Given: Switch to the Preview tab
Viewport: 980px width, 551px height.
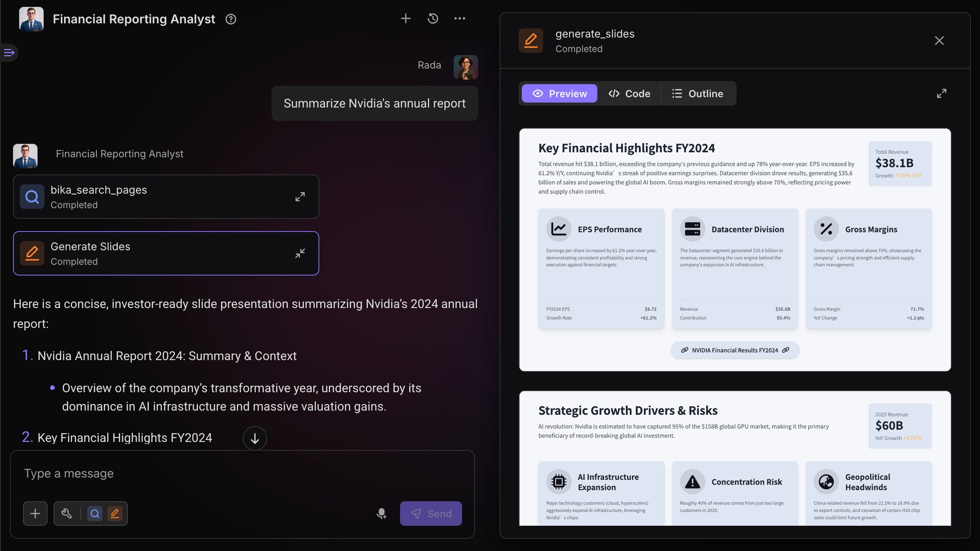Looking at the screenshot, I should (x=559, y=93).
